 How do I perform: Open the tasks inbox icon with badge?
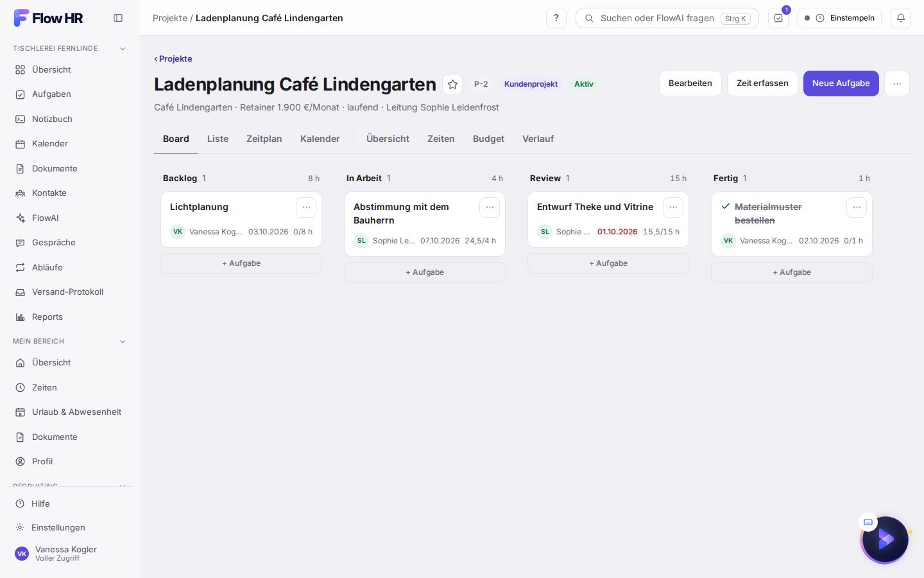point(778,18)
